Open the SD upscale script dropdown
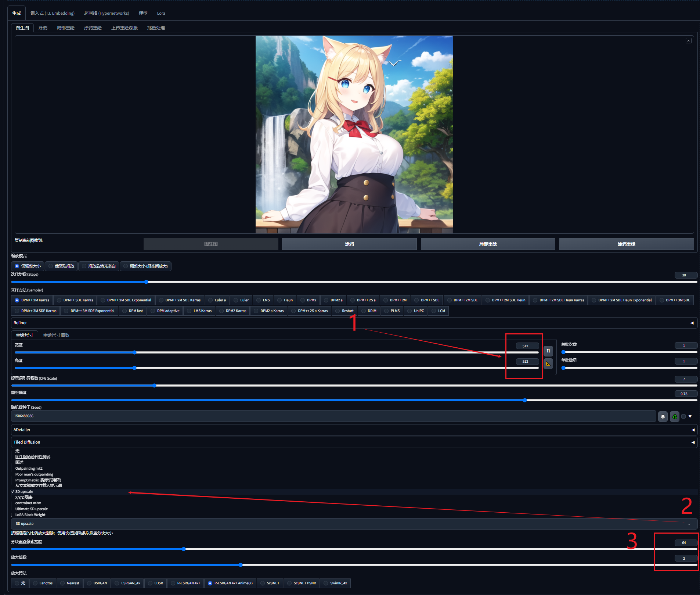Image resolution: width=700 pixels, height=595 pixels. click(354, 524)
